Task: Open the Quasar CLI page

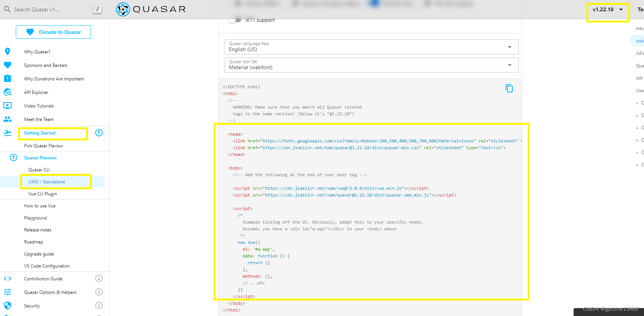Action: coord(39,170)
